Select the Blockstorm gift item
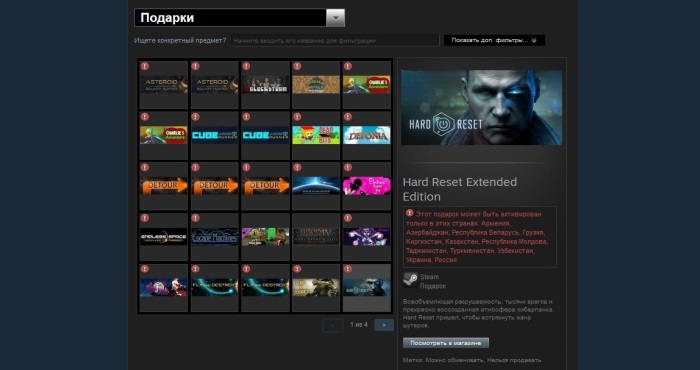The height and width of the screenshot is (370, 700). click(265, 85)
